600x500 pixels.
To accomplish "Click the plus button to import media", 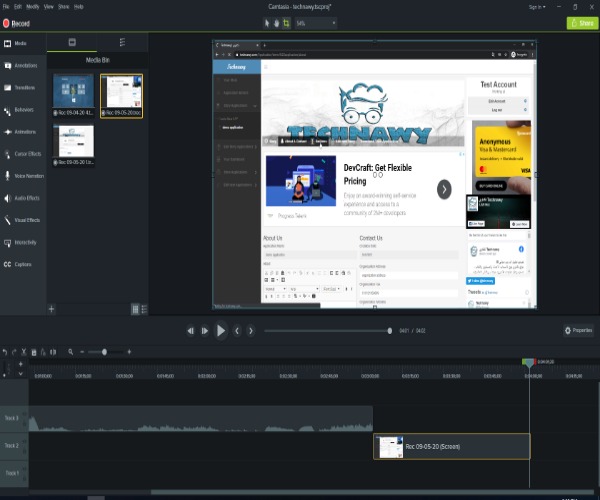I will tap(51, 309).
